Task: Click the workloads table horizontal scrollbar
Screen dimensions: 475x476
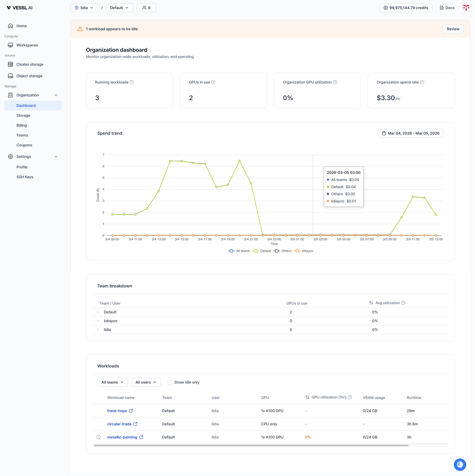Action: point(251,445)
